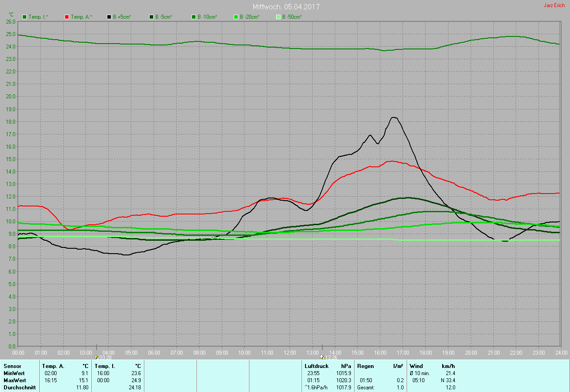Image resolution: width=570 pixels, height=392 pixels.
Task: Click the 24:00 label on the time axis
Action: pos(561,353)
